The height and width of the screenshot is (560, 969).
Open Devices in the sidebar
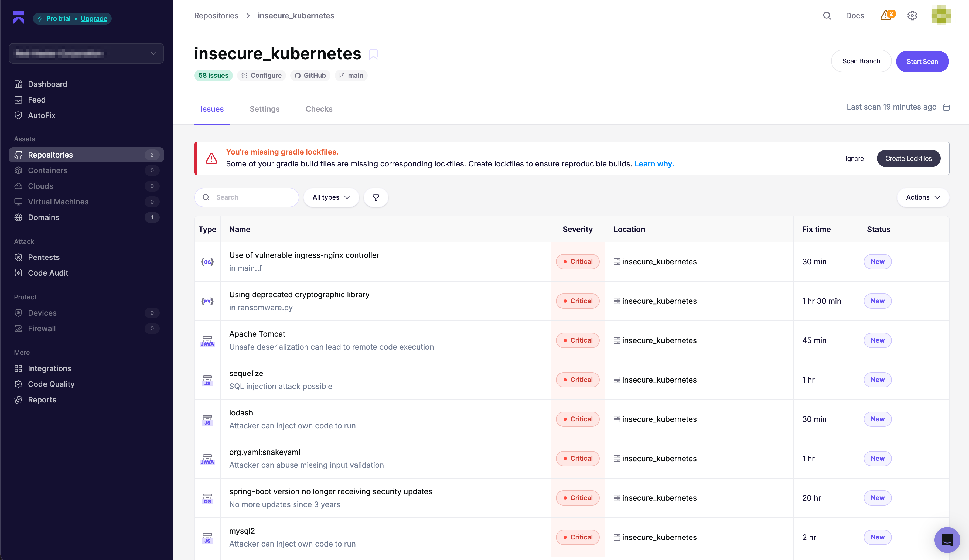click(86, 313)
